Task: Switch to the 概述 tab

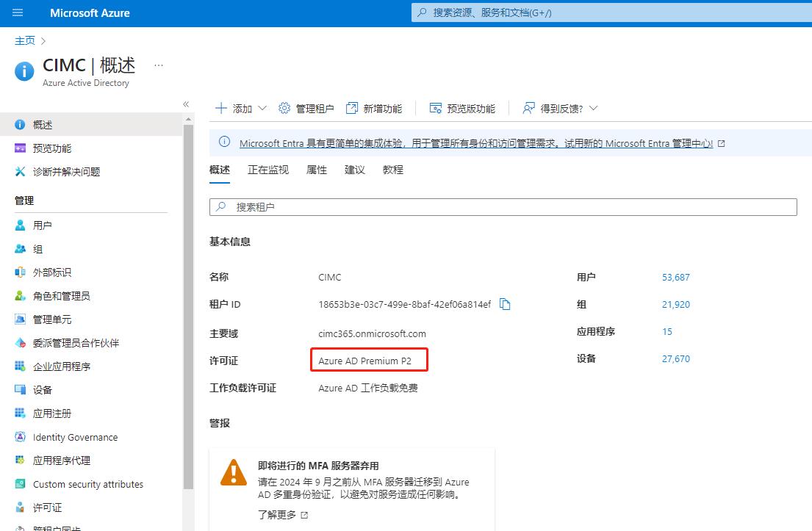Action: coord(220,170)
